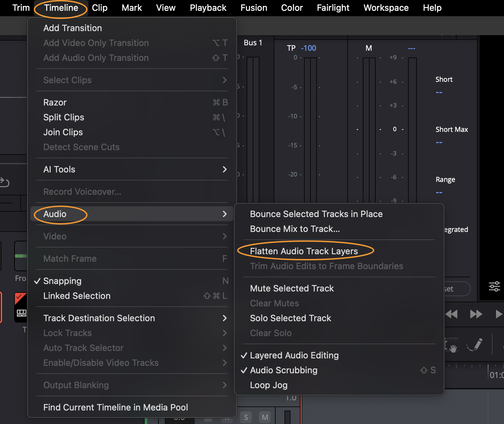Click the loop arrow icon at left edge
504x424 pixels.
[x=4, y=182]
